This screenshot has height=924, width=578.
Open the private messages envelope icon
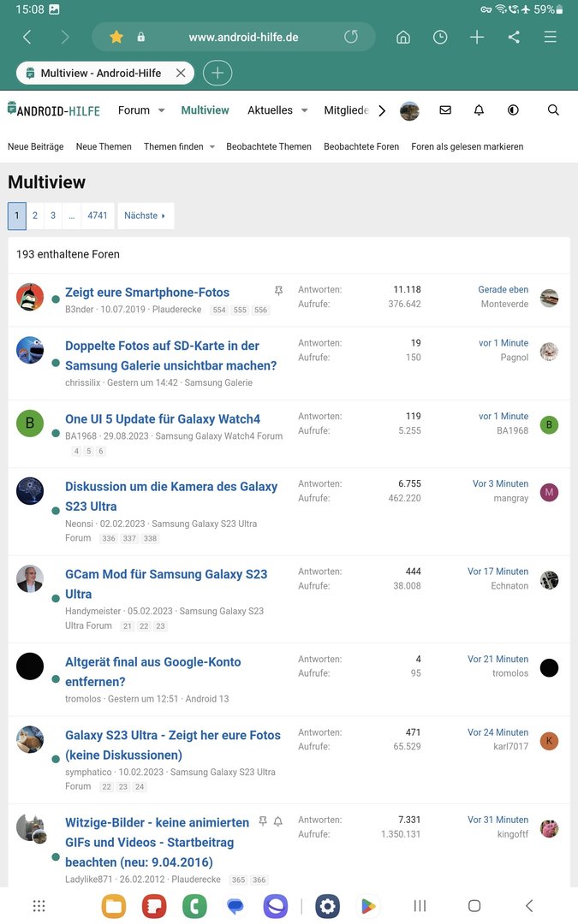tap(445, 110)
